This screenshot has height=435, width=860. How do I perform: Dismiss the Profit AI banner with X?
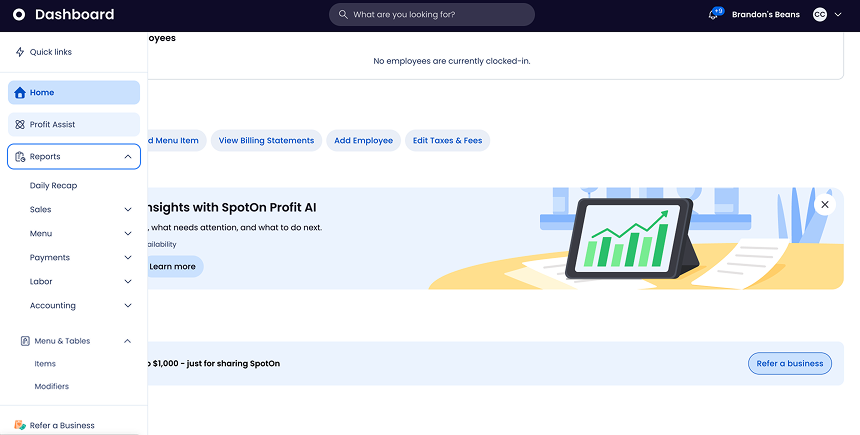[825, 205]
